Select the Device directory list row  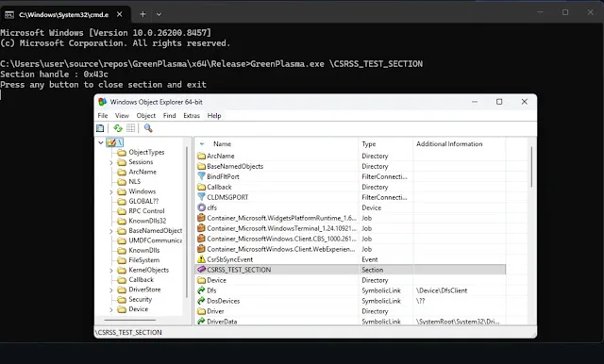tap(351, 280)
